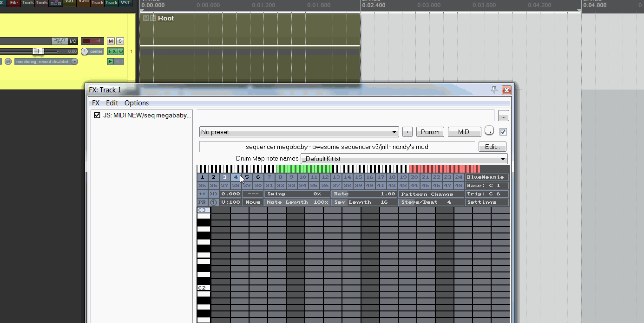Toggle track FX bypass power icon

(x=121, y=52)
